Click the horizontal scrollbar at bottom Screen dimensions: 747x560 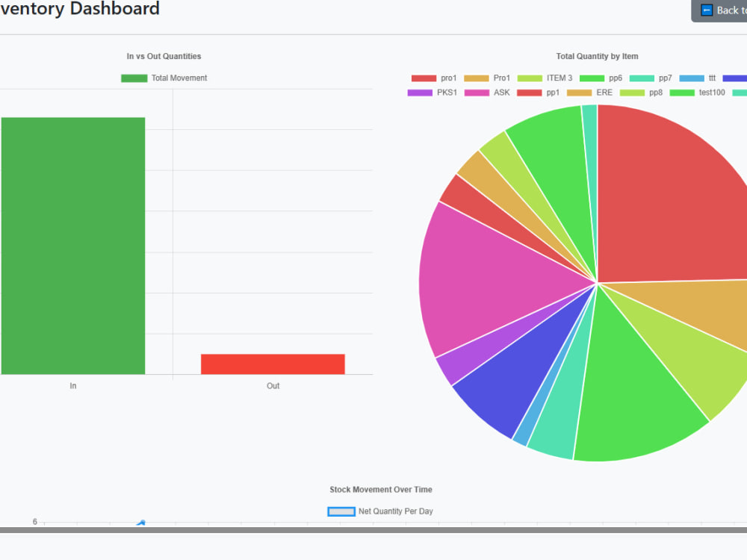coord(373,530)
